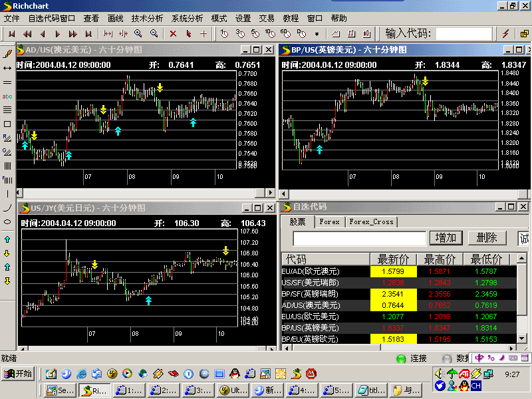Switch to 60-minute chart period icon
The height and width of the screenshot is (399, 532).
286,34
